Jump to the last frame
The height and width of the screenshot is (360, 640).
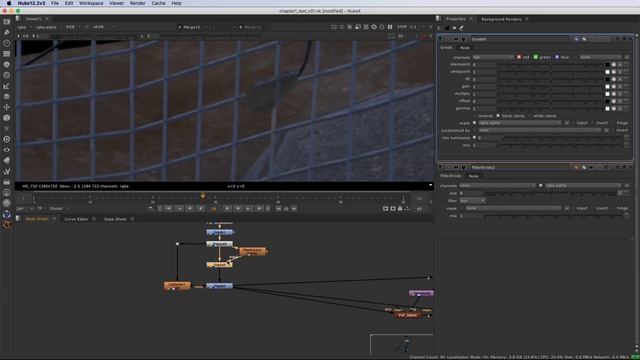(259, 209)
